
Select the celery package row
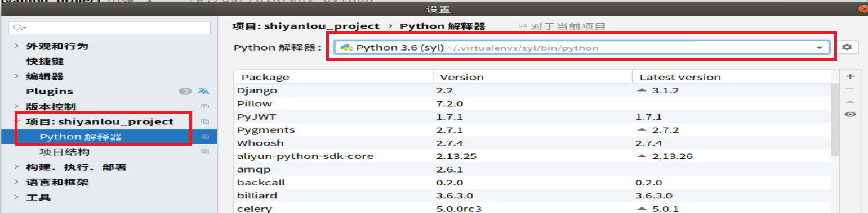[532, 209]
